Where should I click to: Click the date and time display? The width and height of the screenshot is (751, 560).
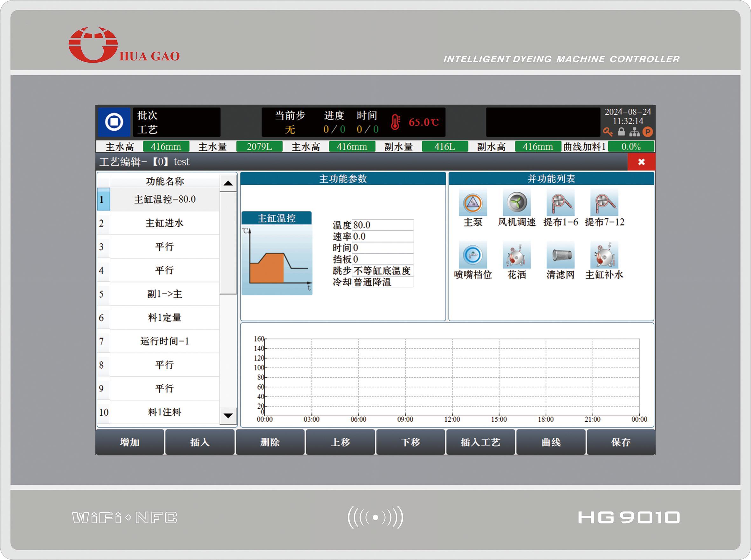pos(628,116)
